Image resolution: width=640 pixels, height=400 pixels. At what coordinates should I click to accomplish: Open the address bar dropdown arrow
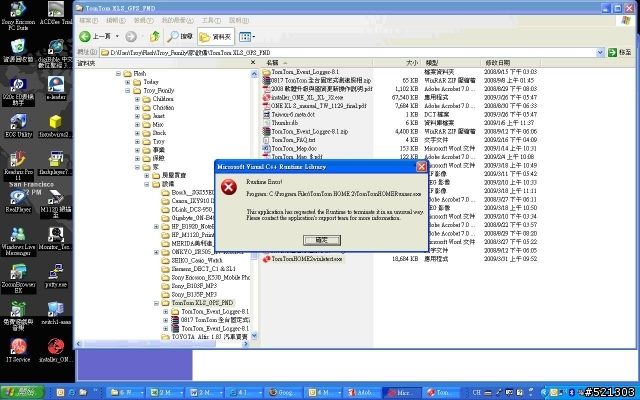tap(600, 52)
